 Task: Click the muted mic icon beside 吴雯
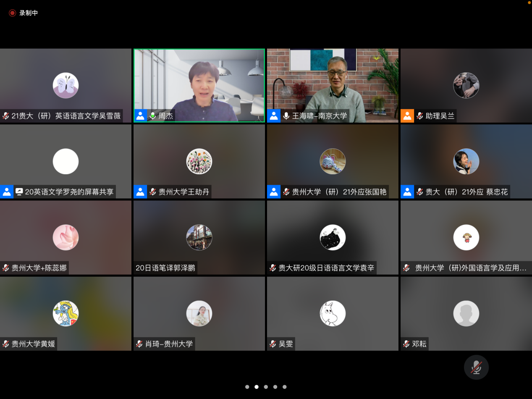coord(273,344)
